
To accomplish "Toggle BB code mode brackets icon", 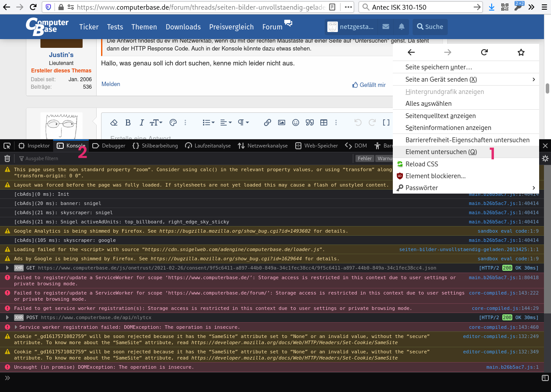I will (x=386, y=122).
